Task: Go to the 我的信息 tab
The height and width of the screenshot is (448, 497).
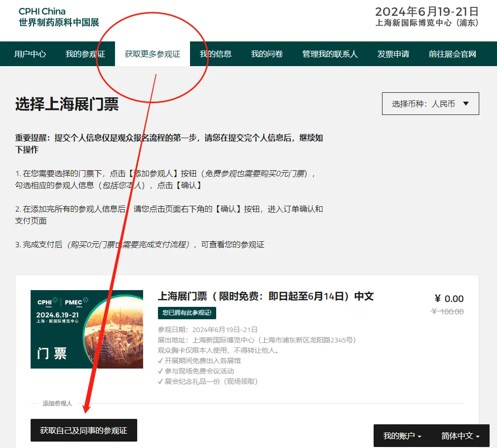Action: point(216,54)
